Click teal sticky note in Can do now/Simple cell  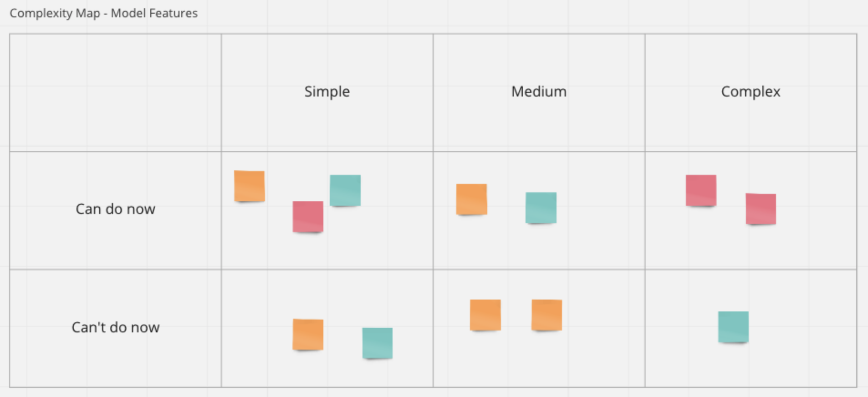click(345, 190)
